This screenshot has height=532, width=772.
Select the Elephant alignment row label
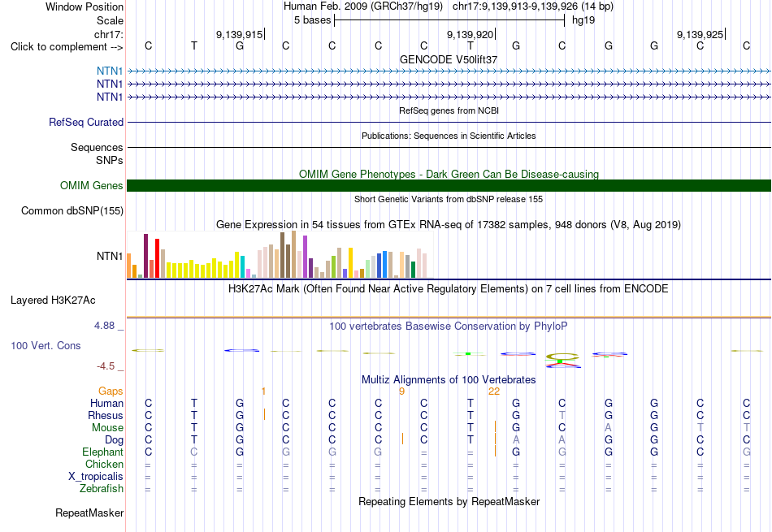point(102,452)
